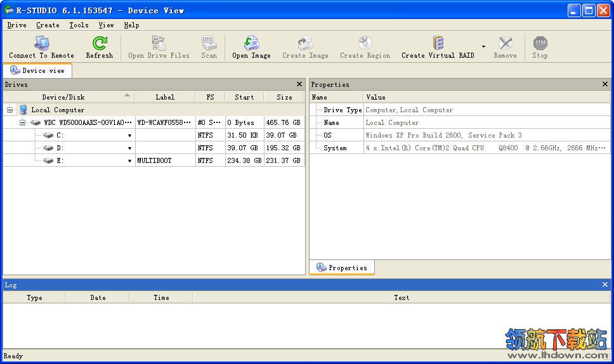Viewport: 614px width, 364px height.
Task: Select the WD-WCAWF0558 label cell
Action: click(165, 122)
